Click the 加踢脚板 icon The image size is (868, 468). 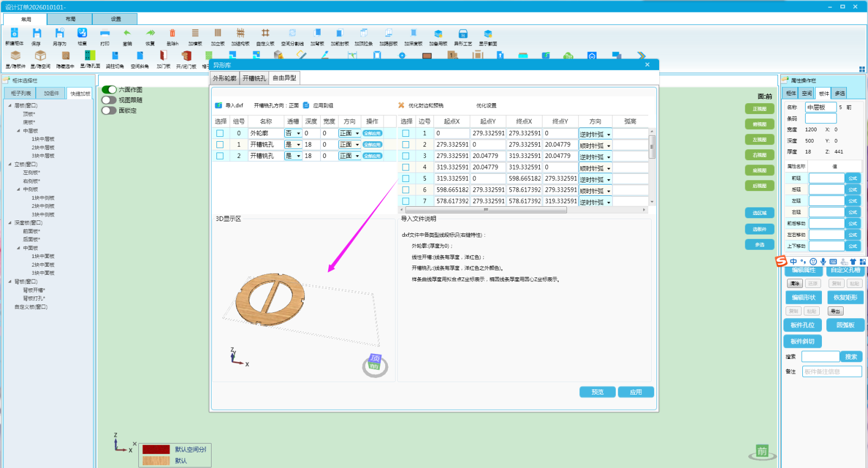388,34
